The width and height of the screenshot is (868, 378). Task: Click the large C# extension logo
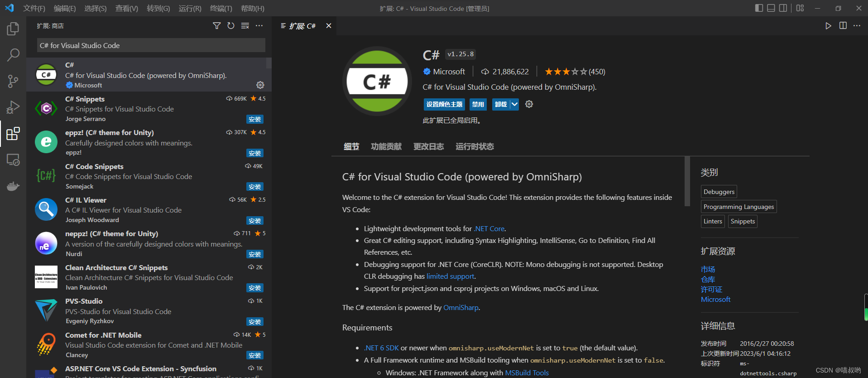(x=377, y=82)
